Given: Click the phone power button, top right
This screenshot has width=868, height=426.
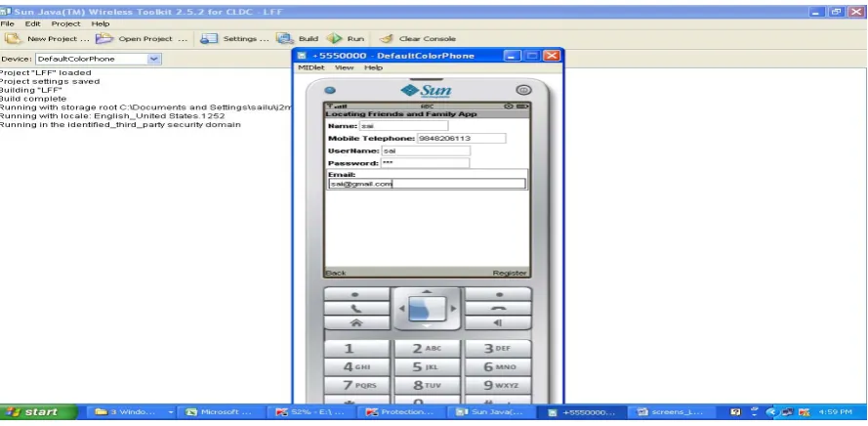Looking at the screenshot, I should click(x=523, y=90).
